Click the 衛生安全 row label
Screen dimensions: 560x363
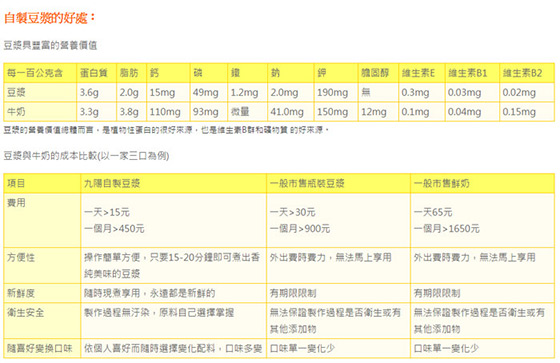pos(26,313)
